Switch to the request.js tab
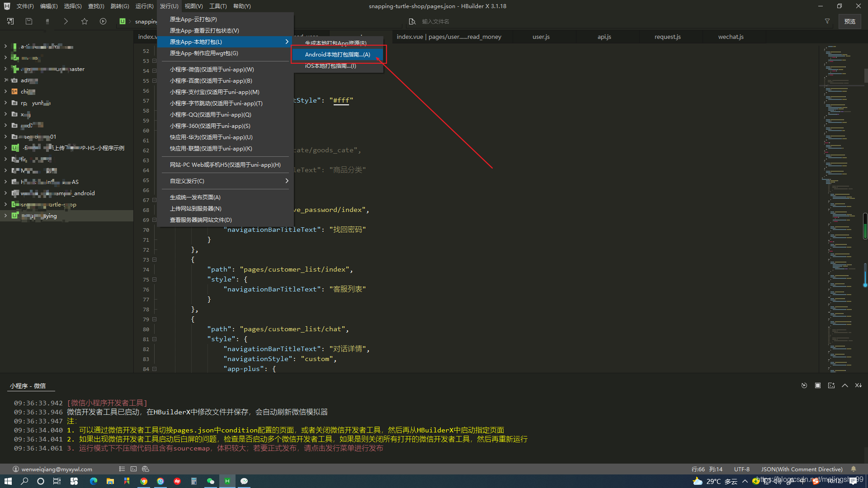868x488 pixels. point(667,37)
